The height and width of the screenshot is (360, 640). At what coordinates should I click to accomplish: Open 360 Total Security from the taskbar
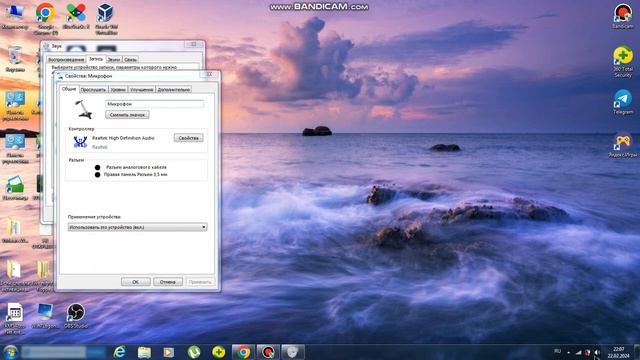219,352
